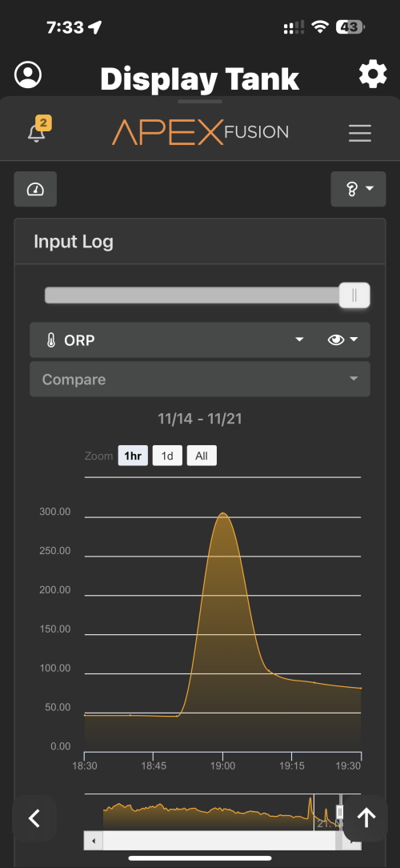Tap the APEX Fusion logo

[200, 132]
